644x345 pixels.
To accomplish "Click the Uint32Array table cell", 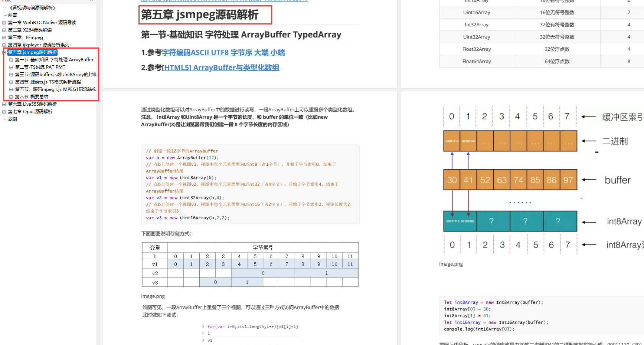I will pyautogui.click(x=477, y=37).
